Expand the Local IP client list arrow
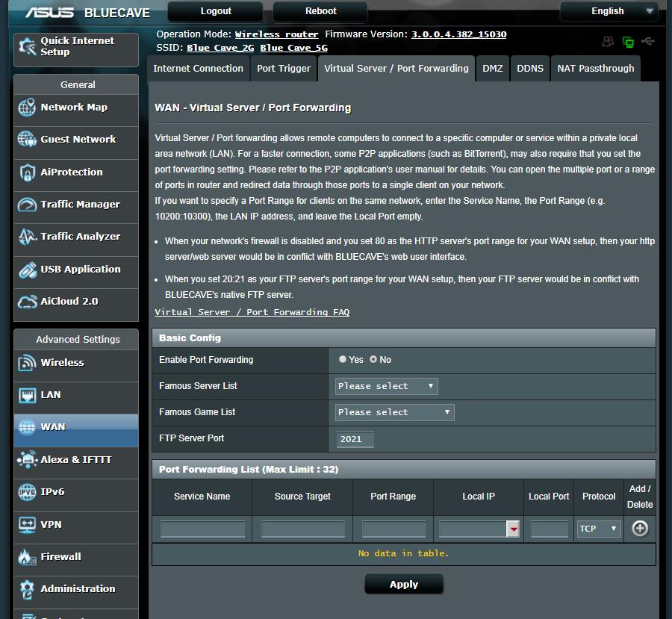Screen dimensions: 672x619 coord(513,529)
